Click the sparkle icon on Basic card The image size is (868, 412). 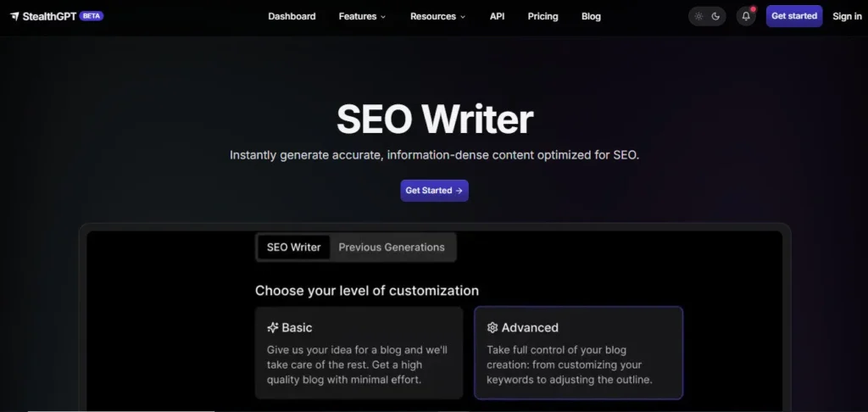point(272,327)
